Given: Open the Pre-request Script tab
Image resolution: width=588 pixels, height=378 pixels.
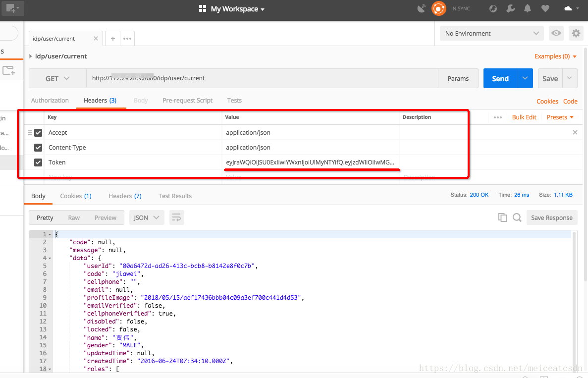Looking at the screenshot, I should 188,101.
